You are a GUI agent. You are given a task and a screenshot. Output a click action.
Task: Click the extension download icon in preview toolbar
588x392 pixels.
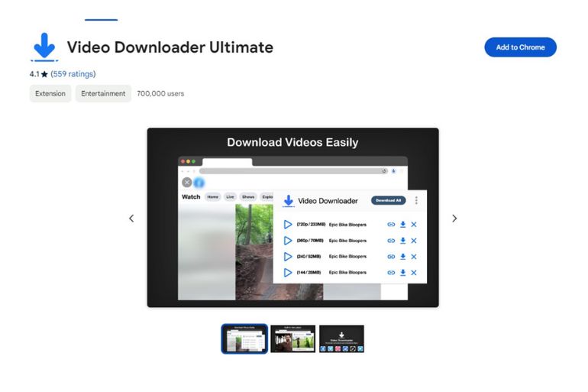[x=393, y=171]
